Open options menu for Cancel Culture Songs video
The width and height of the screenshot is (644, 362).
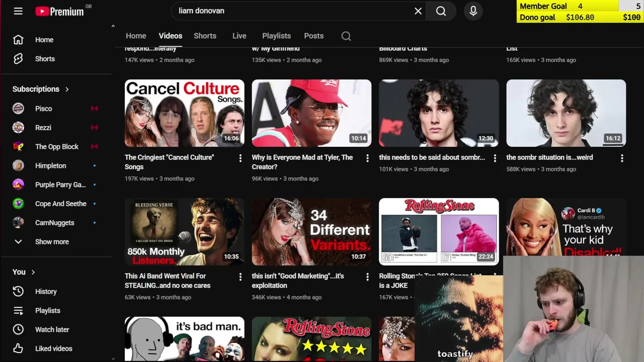[240, 158]
